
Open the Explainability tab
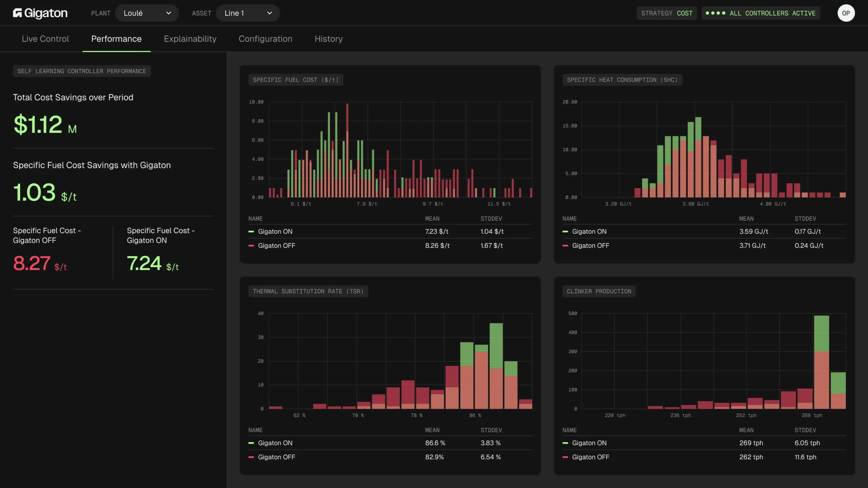click(190, 39)
